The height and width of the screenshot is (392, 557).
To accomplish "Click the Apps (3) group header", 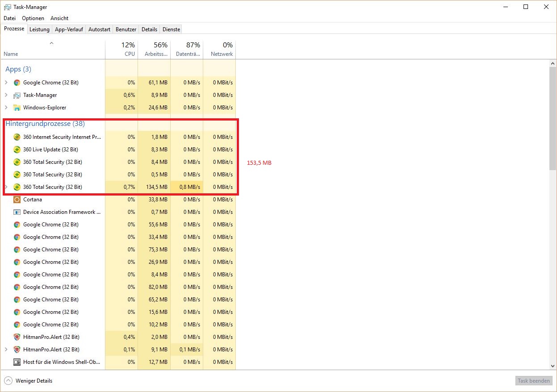I will click(x=18, y=69).
